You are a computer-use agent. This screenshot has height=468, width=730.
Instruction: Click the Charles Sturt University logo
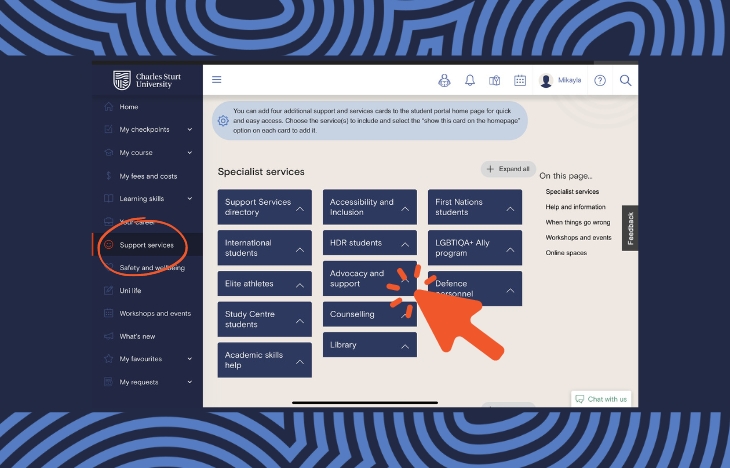pos(147,80)
